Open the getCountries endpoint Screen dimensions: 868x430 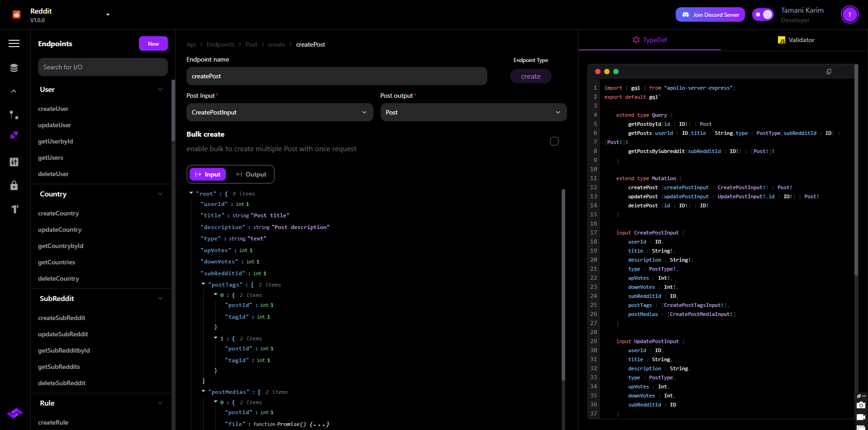[x=57, y=262]
